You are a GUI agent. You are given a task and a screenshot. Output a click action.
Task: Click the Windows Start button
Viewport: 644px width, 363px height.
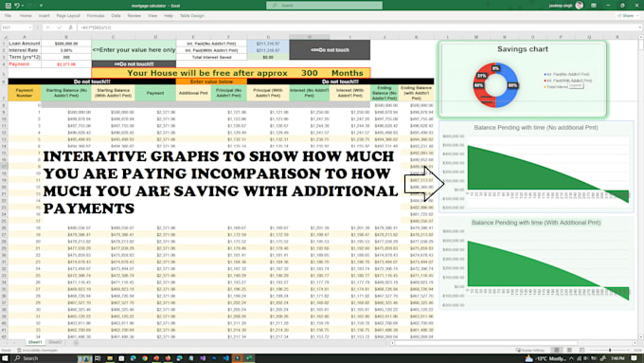click(6, 358)
